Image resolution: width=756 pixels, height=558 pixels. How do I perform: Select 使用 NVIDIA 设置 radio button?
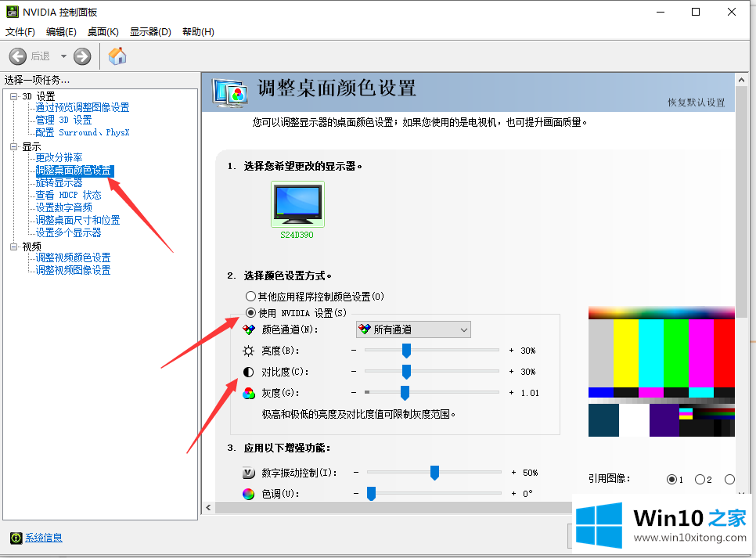(250, 312)
